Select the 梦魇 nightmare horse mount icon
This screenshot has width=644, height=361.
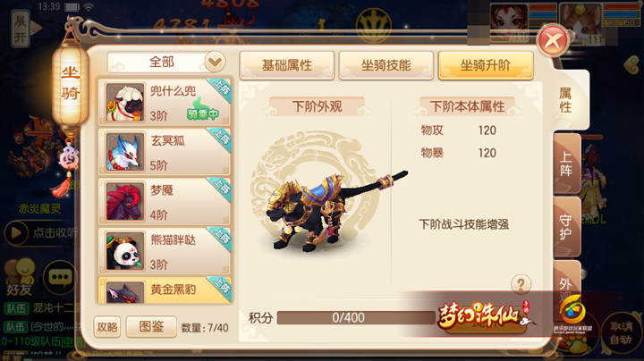tap(125, 201)
